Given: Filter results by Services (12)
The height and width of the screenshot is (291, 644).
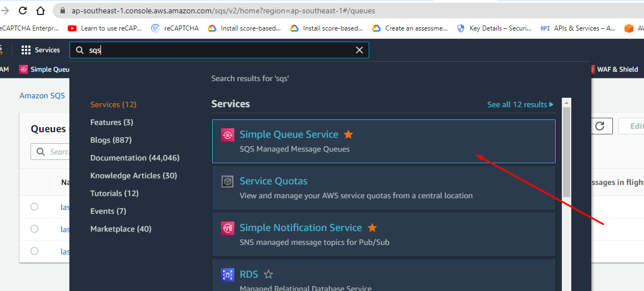Looking at the screenshot, I should pos(113,104).
